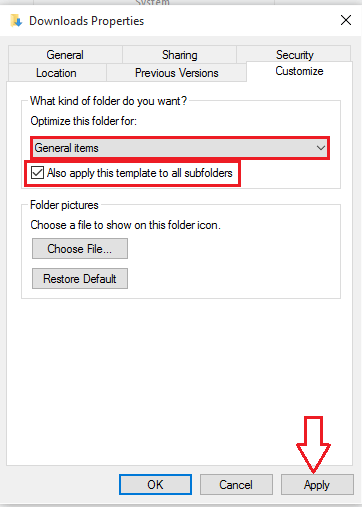
Task: Click the 'Optimize this folder for:' label
Action: click(83, 121)
